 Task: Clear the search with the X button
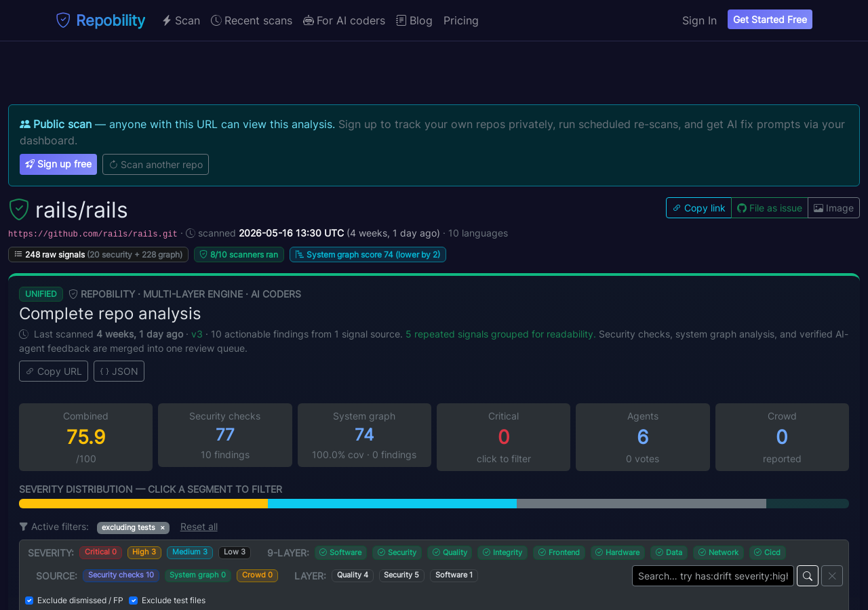click(x=832, y=576)
